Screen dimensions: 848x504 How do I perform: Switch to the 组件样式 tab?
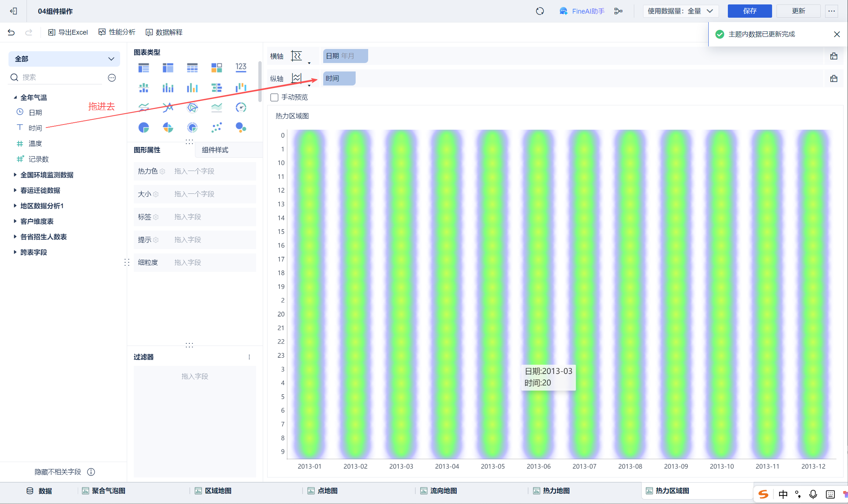[x=215, y=150]
